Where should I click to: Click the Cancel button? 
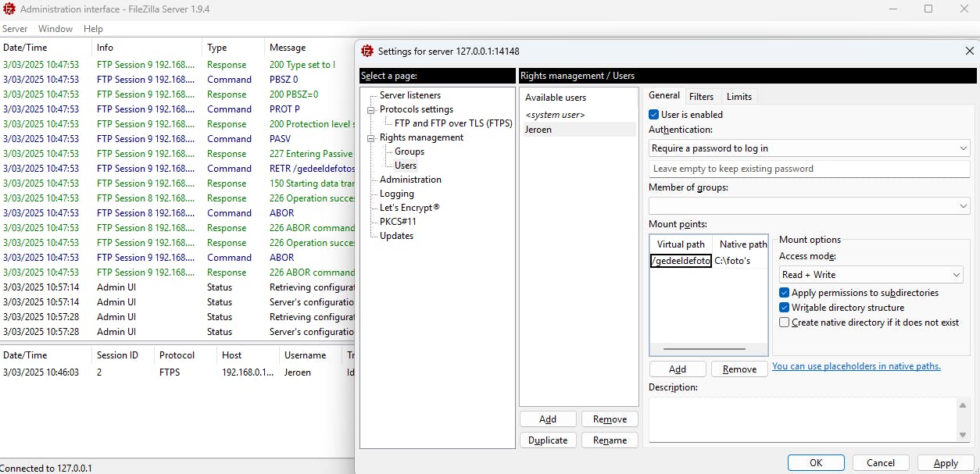tap(881, 463)
